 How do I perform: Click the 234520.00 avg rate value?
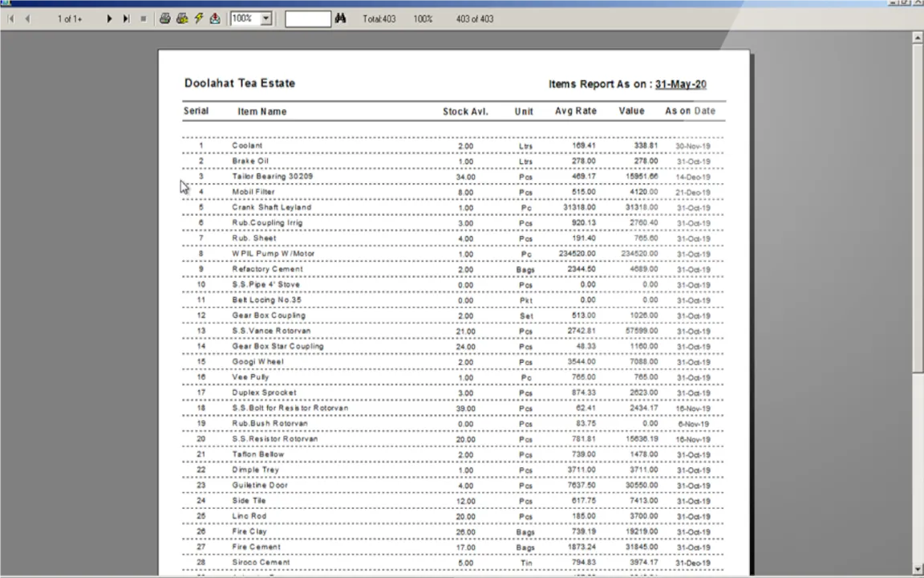(577, 254)
